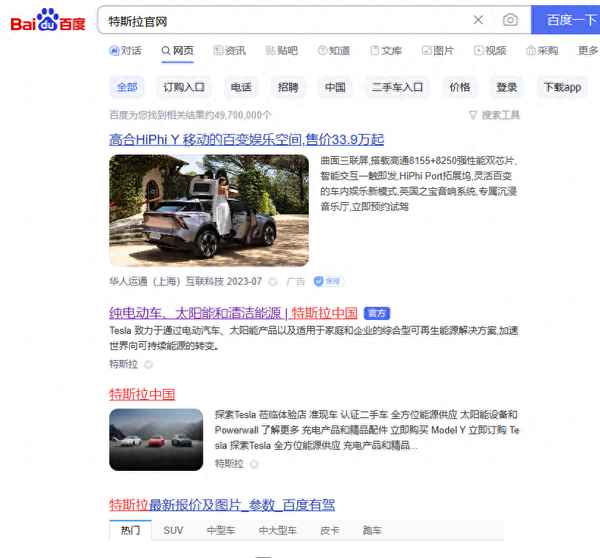
Task: Open the 采购 tab
Action: 542,51
